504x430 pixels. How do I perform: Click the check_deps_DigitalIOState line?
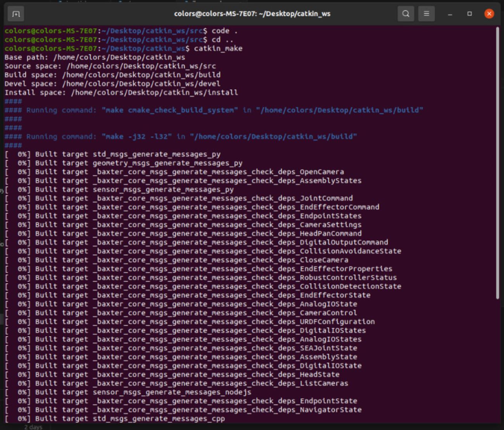(x=183, y=366)
